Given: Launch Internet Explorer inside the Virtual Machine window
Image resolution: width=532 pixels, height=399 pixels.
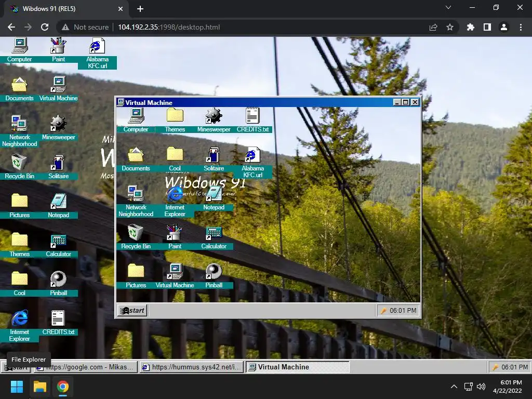Looking at the screenshot, I should coord(175,202).
